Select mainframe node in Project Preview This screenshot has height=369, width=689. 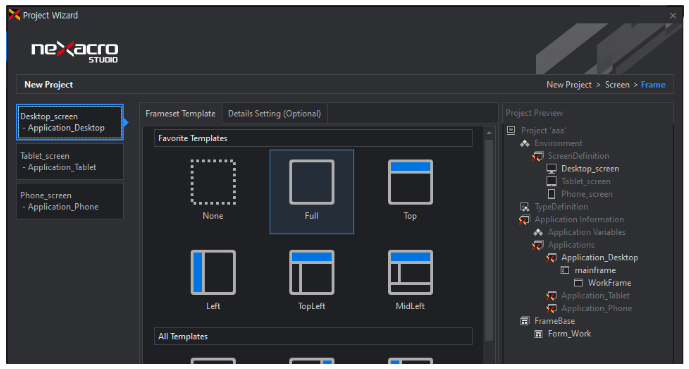(x=595, y=270)
